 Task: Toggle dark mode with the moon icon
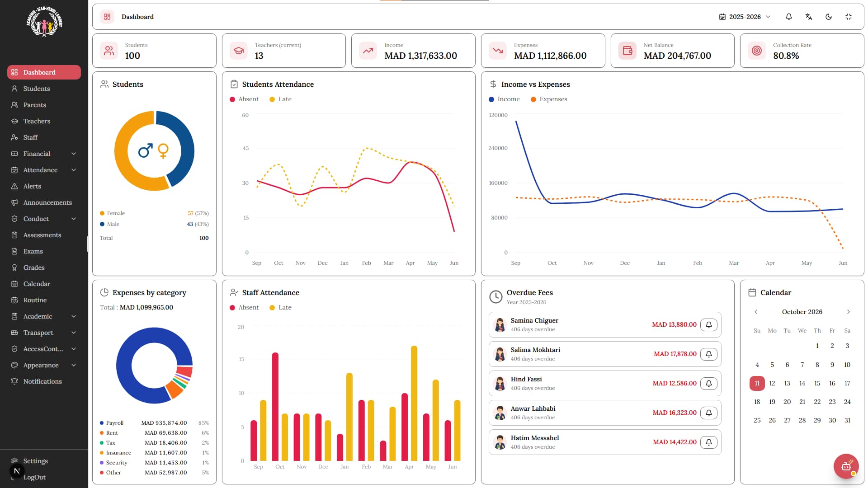tap(829, 17)
